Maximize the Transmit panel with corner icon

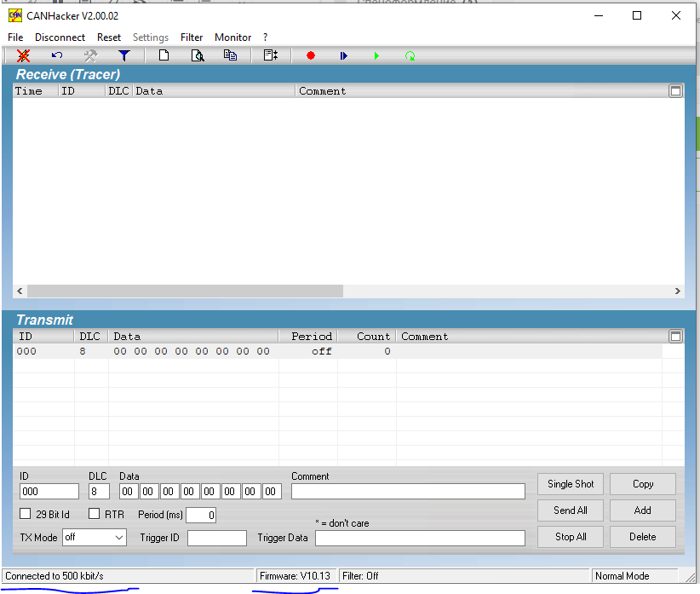coord(675,337)
